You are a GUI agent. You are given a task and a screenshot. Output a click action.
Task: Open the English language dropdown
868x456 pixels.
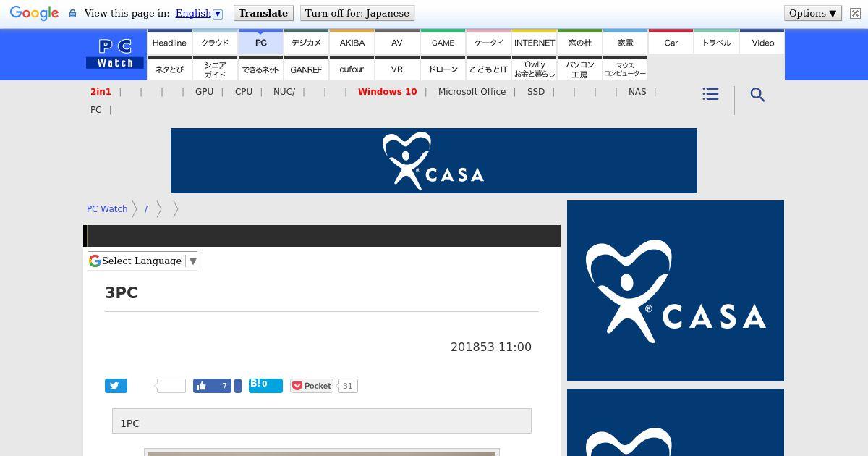pos(199,13)
